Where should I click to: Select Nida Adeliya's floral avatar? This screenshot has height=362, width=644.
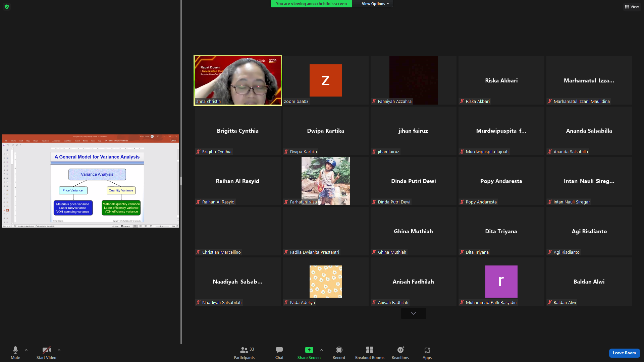pos(326,282)
